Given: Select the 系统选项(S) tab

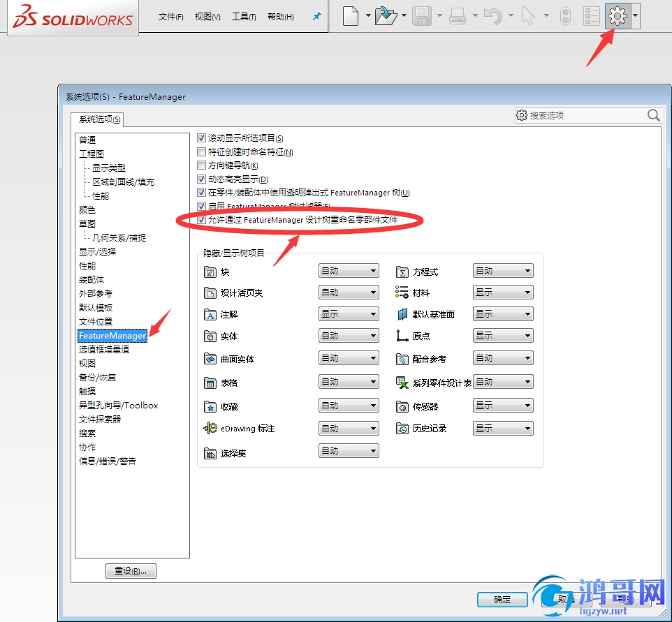Looking at the screenshot, I should (x=99, y=119).
